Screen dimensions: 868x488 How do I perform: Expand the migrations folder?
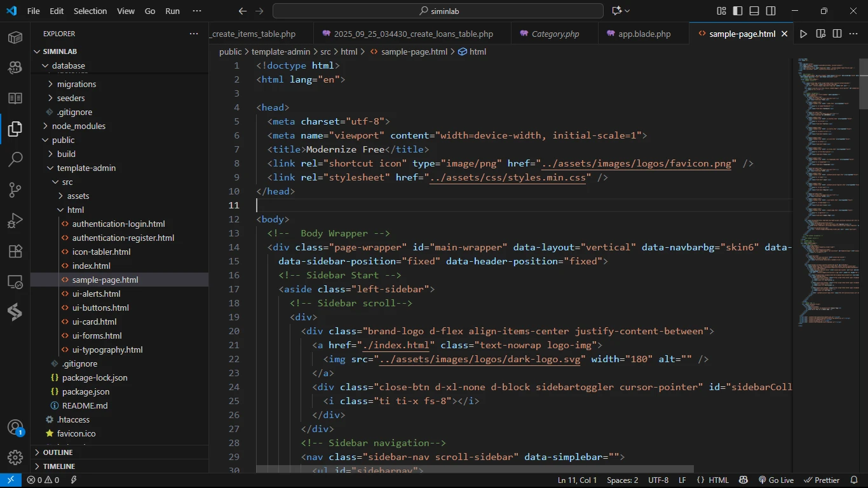coord(76,84)
